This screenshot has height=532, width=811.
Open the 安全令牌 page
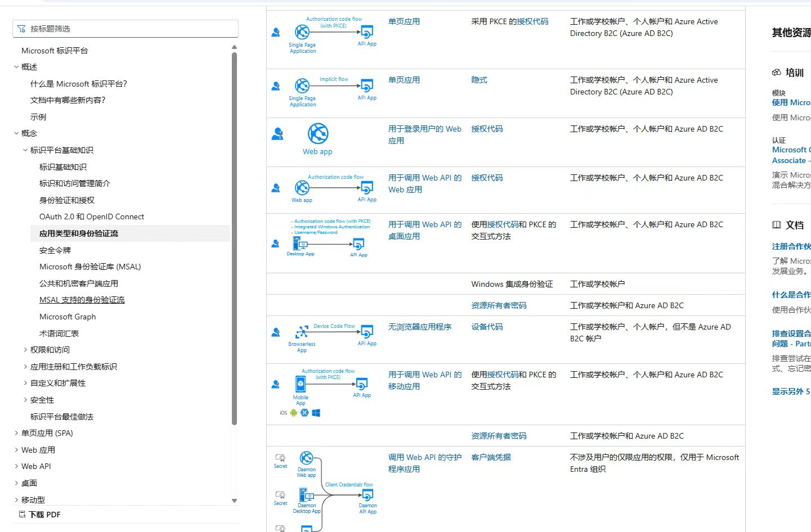point(55,250)
